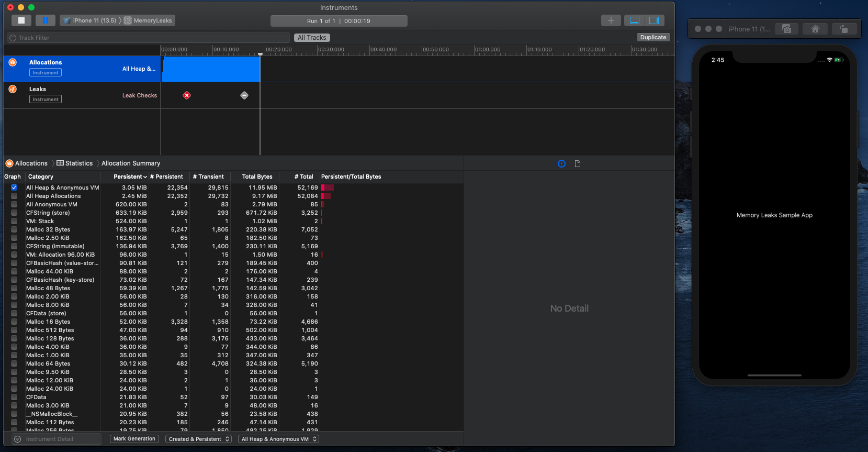The height and width of the screenshot is (452, 868).
Task: Check graph box for Malloc 32 Bytes
Action: 14,229
